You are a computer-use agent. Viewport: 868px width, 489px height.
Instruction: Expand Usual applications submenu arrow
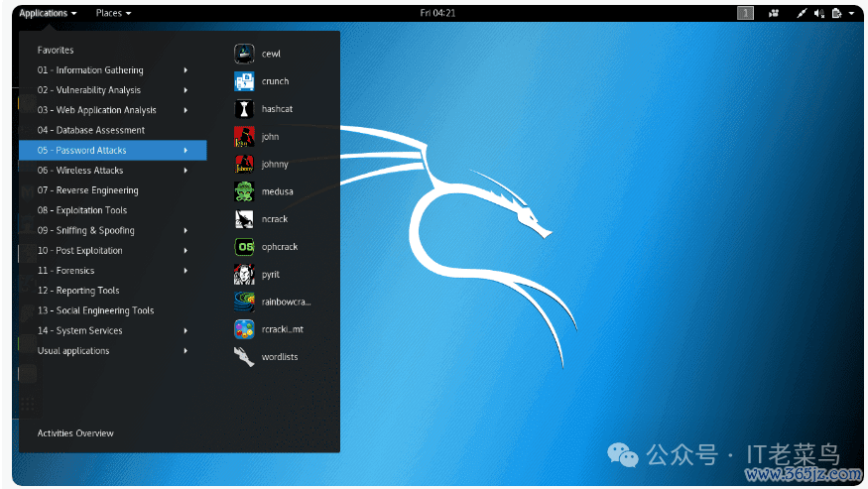click(186, 350)
